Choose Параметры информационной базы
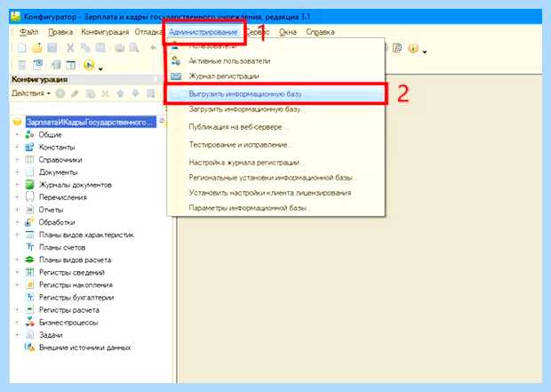 coord(275,208)
